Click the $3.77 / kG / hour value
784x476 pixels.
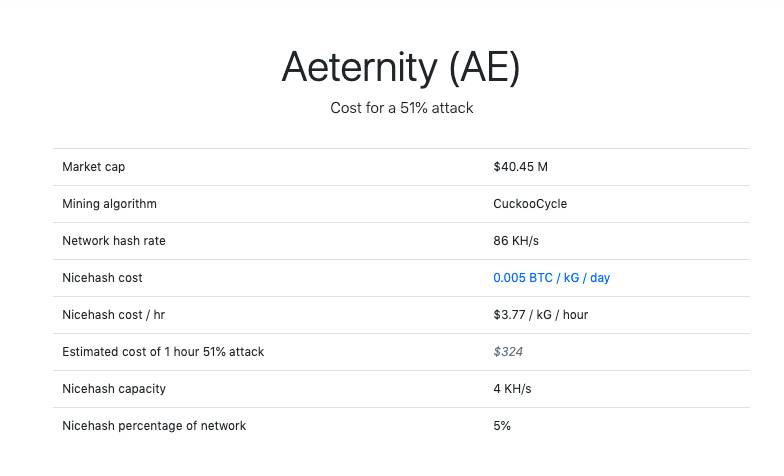[540, 315]
